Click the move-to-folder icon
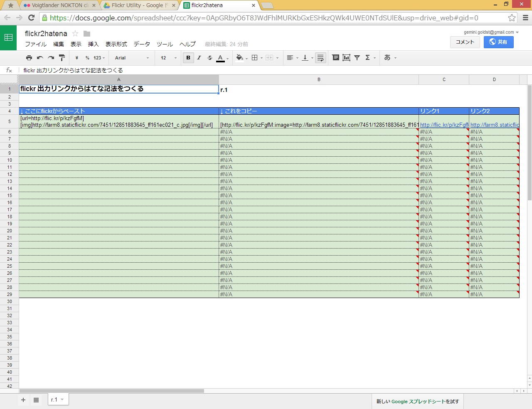532x409 pixels. coord(87,33)
